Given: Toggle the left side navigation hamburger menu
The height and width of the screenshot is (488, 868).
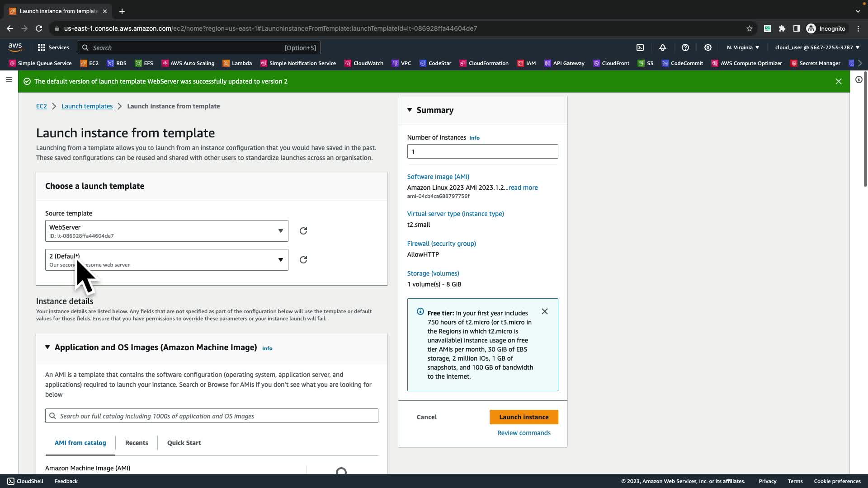Looking at the screenshot, I should click(x=9, y=80).
